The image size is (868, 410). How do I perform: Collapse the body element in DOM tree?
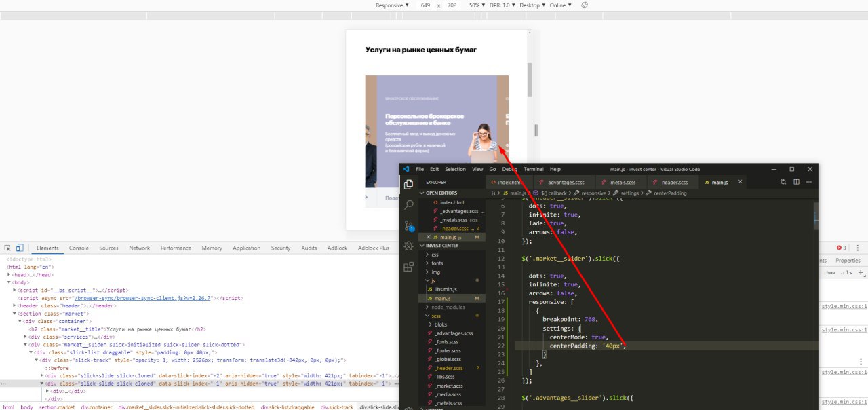pos(9,282)
